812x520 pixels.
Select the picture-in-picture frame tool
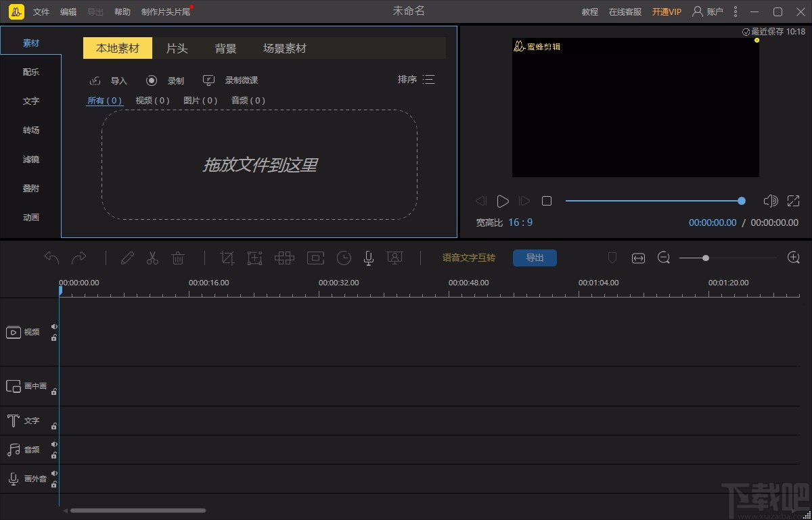[315, 258]
